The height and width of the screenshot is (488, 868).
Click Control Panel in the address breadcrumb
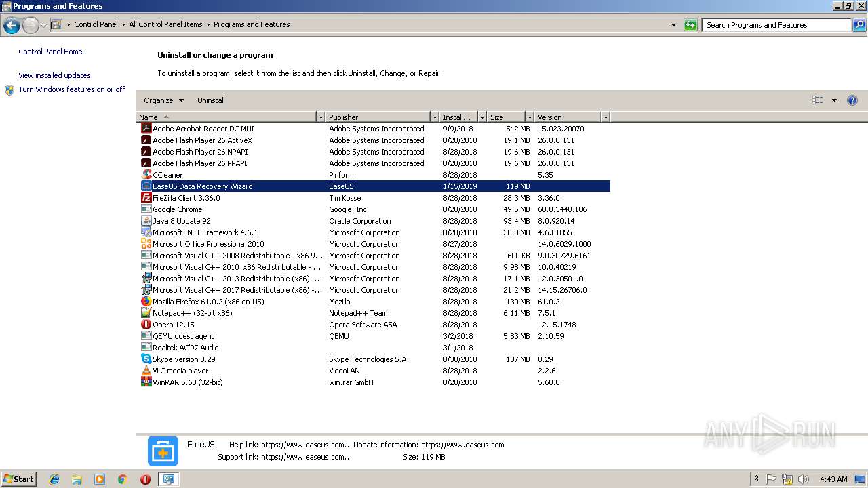(96, 24)
